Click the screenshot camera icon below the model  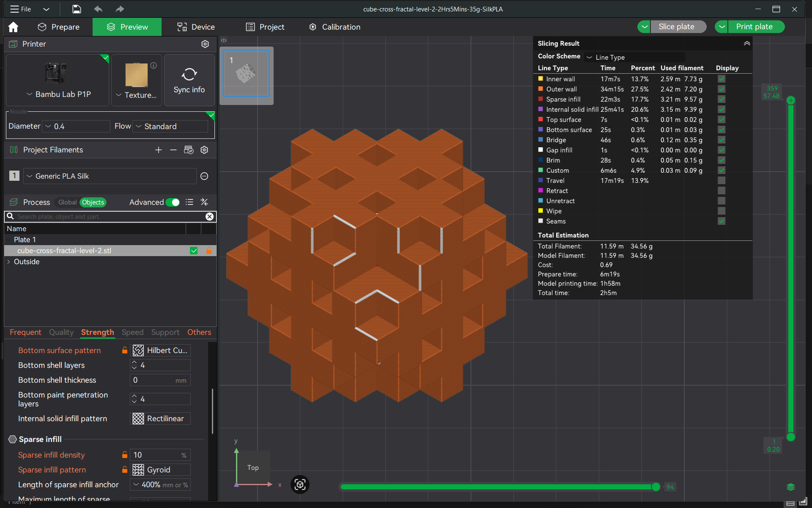pos(300,485)
